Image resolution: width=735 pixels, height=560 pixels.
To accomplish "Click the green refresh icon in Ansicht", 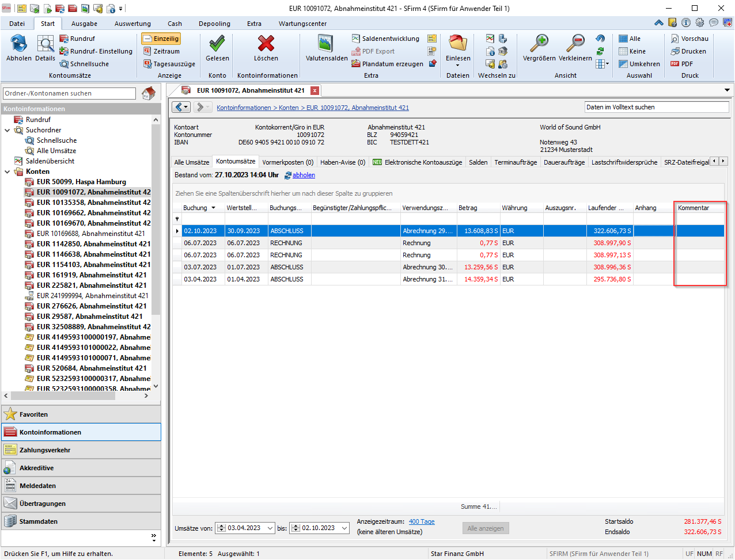I will pyautogui.click(x=600, y=51).
